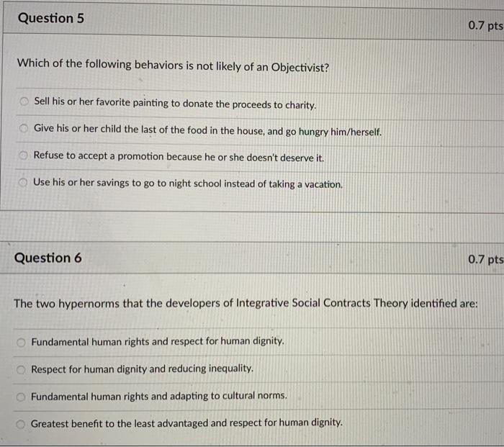Screen dimensions: 504x447
Task: Click the answer text about going hungry him/herself
Action: [207, 130]
